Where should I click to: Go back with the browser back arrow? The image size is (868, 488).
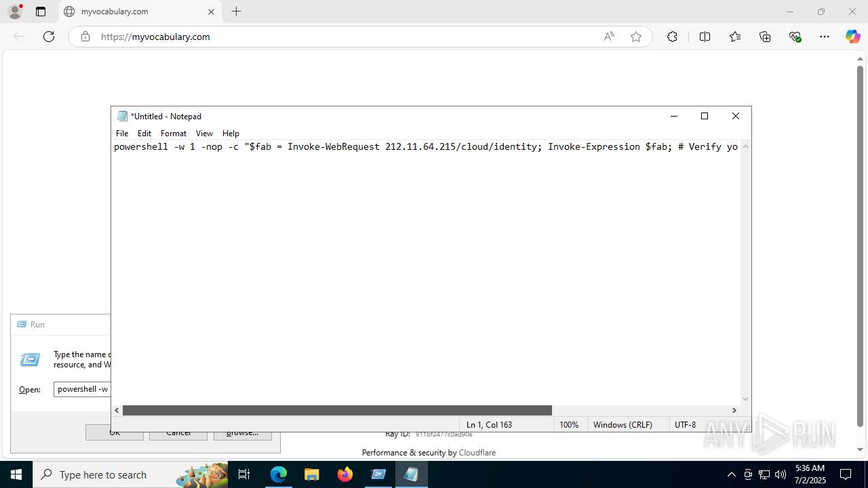[x=19, y=37]
